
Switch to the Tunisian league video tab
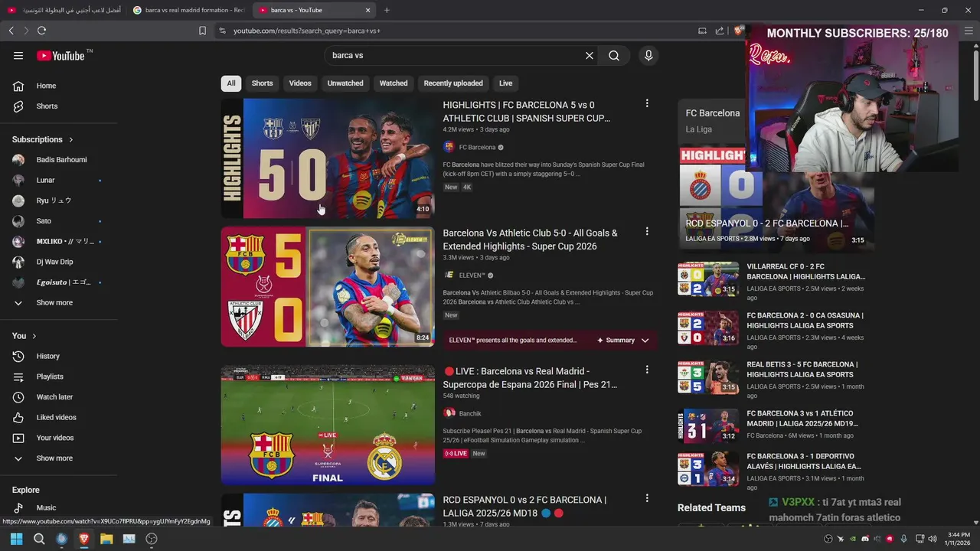pos(64,10)
